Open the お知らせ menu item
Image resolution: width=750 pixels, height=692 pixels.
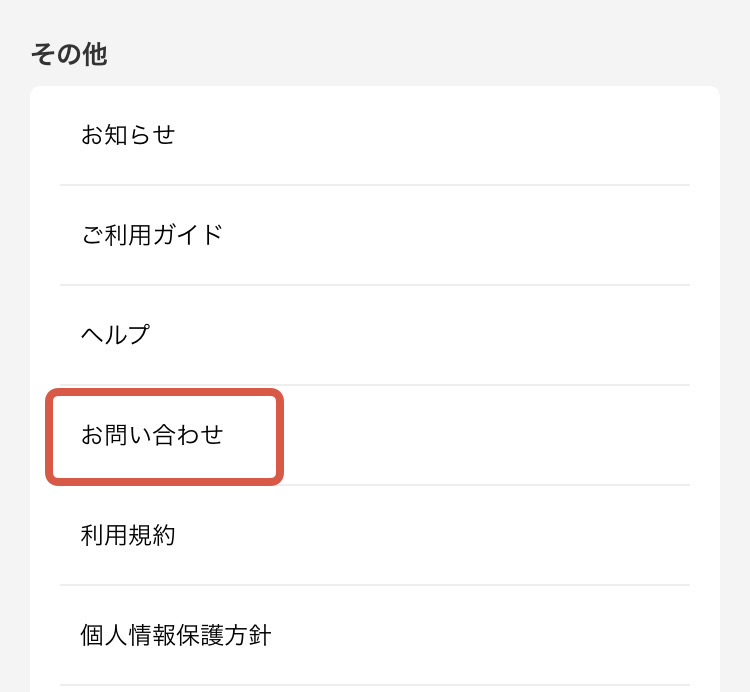pos(128,135)
